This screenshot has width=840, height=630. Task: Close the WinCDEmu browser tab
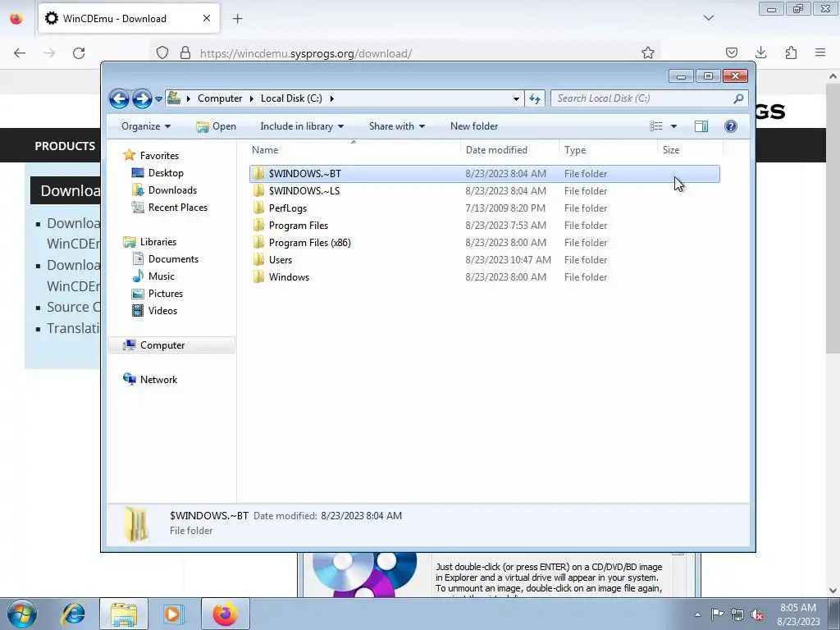(x=207, y=18)
